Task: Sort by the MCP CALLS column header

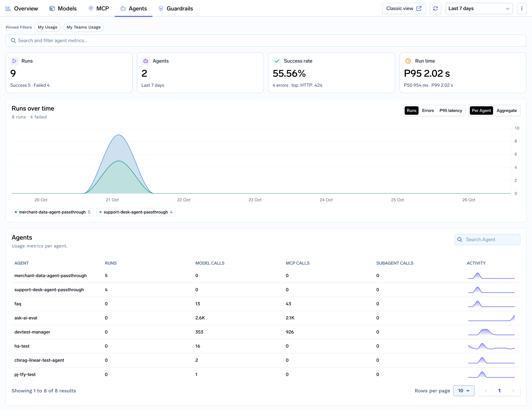Action: [x=297, y=263]
